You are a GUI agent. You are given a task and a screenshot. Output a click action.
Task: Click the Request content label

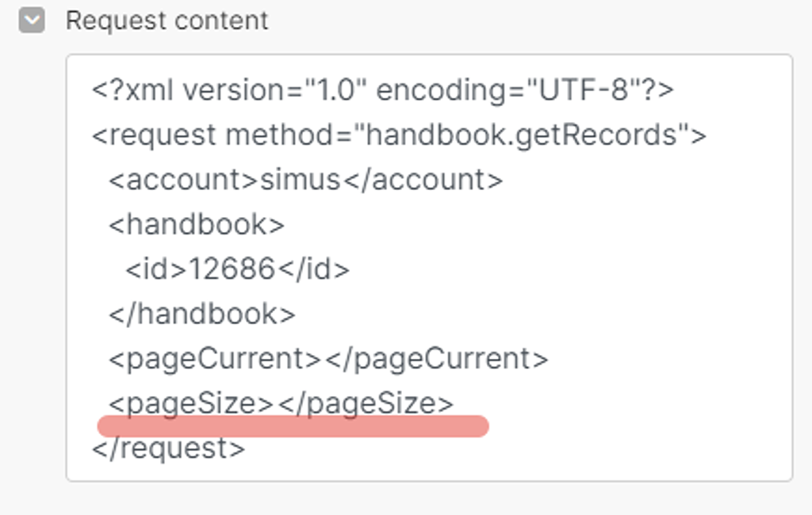point(167,21)
